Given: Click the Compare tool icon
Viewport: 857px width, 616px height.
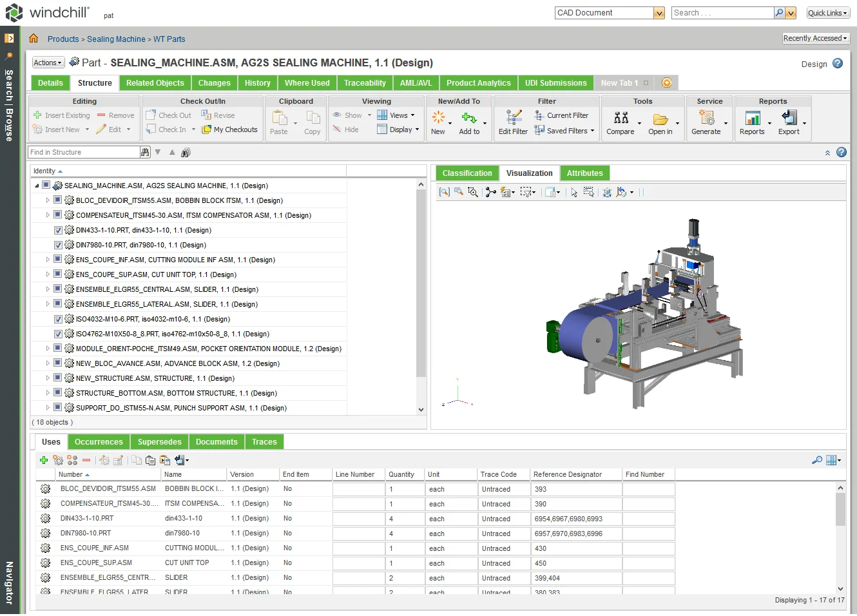Looking at the screenshot, I should [x=621, y=119].
